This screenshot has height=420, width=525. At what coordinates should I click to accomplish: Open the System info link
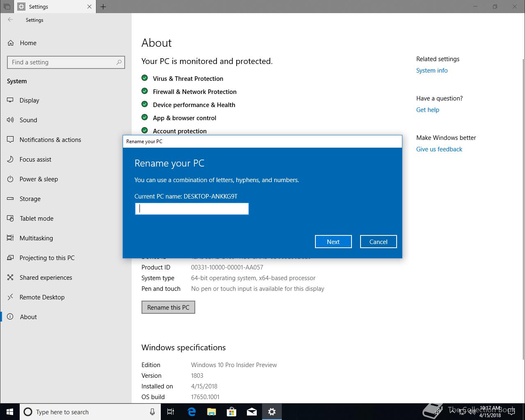(x=431, y=71)
